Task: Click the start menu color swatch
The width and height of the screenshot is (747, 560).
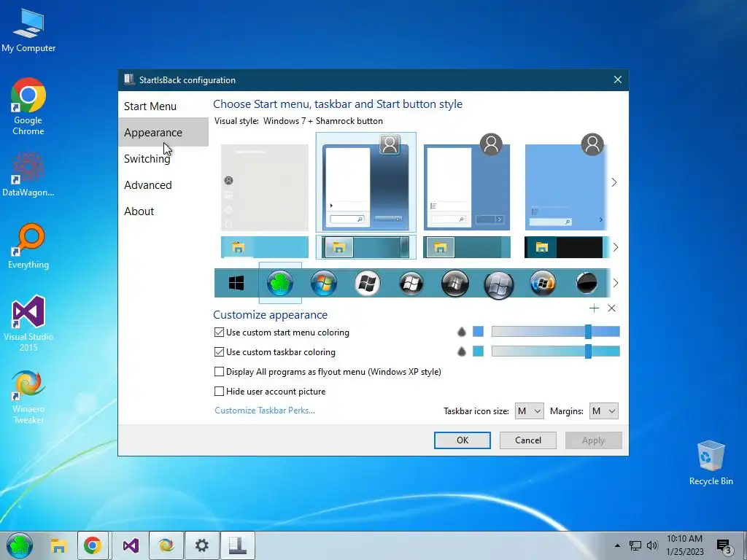Action: tap(478, 332)
